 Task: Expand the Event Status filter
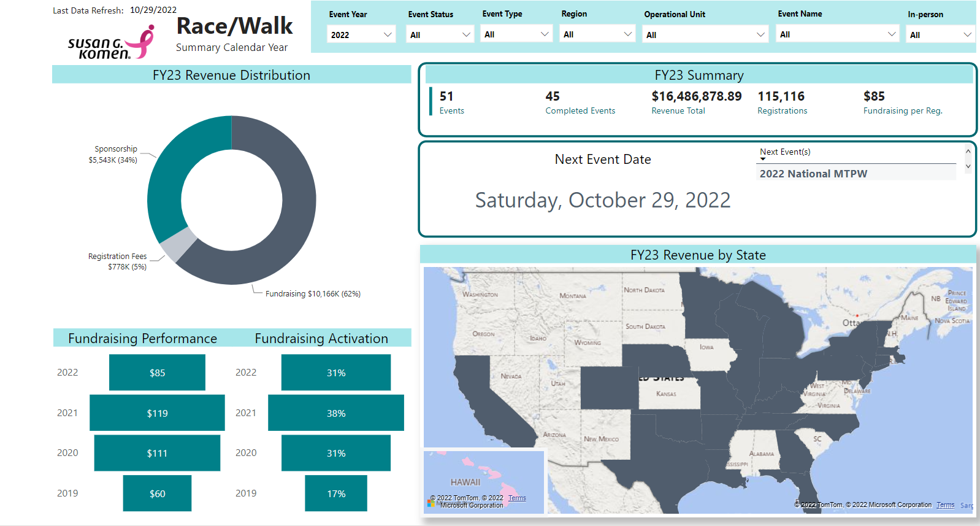click(x=440, y=34)
